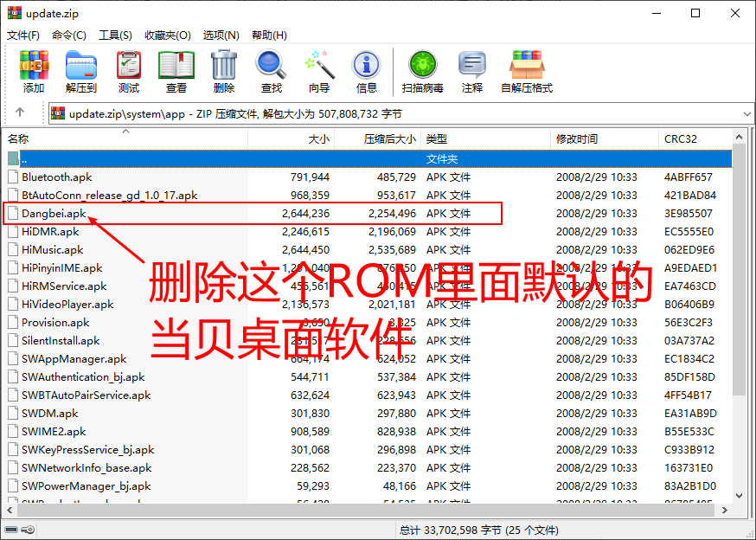Click the 信息 (Info) icon
This screenshot has height=540, width=756.
click(367, 65)
